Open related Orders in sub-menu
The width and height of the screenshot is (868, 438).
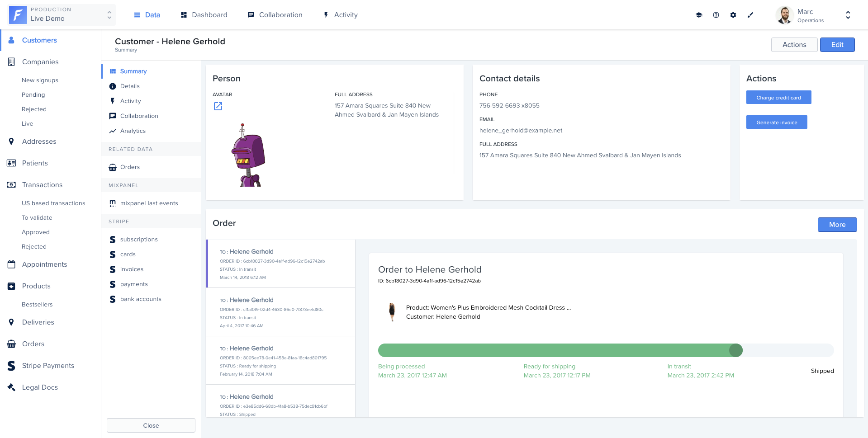pyautogui.click(x=151, y=167)
